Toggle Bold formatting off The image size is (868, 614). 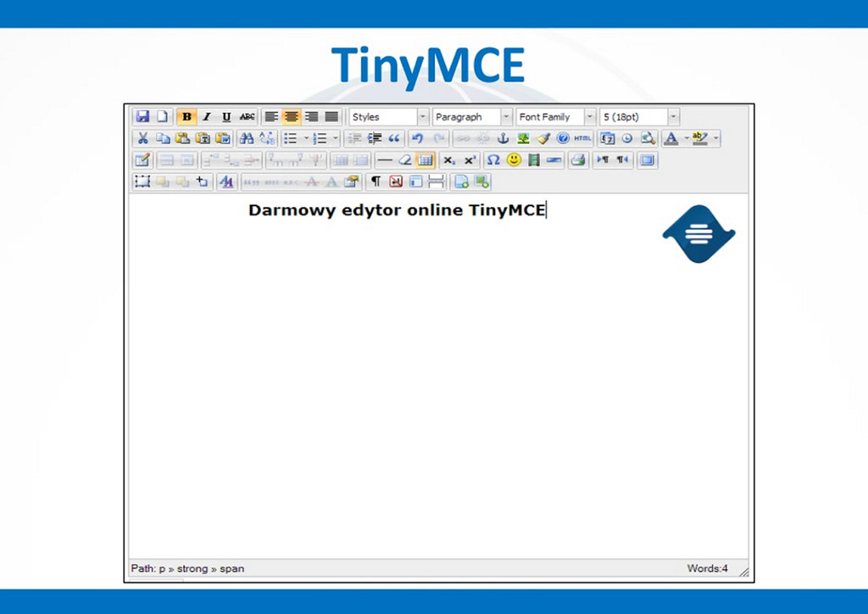pos(186,116)
